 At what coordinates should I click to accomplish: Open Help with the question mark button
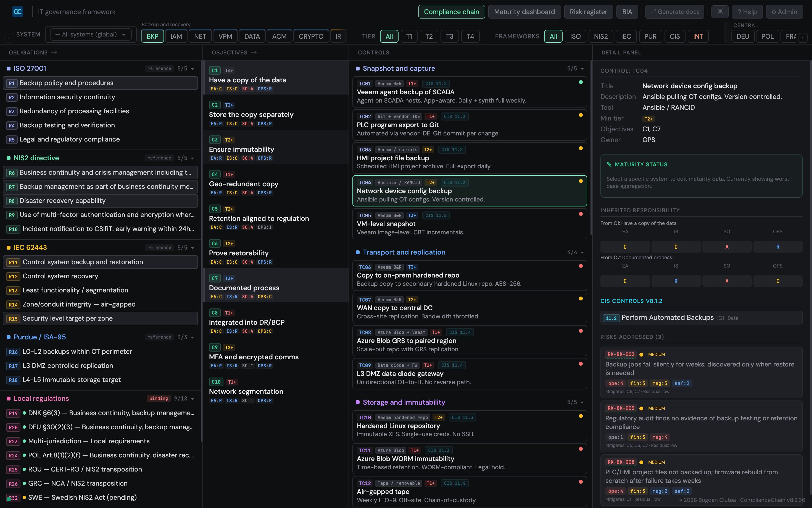point(748,11)
